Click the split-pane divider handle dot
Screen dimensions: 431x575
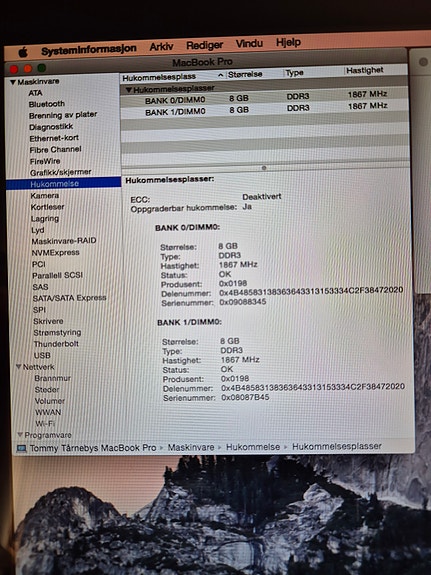coord(264,168)
